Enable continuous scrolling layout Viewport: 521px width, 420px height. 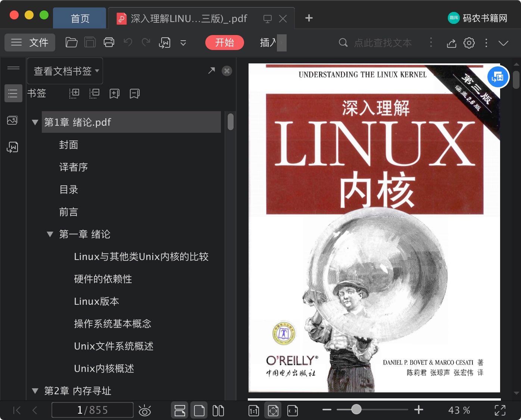[180, 410]
